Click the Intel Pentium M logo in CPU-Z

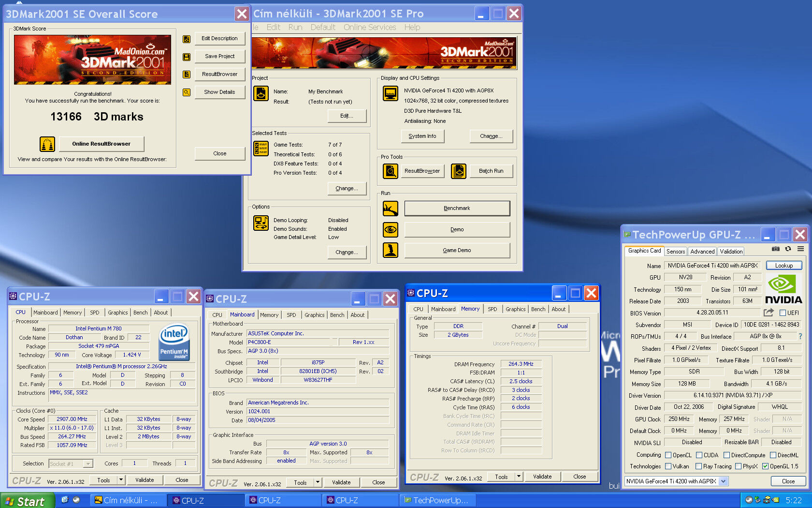point(174,342)
